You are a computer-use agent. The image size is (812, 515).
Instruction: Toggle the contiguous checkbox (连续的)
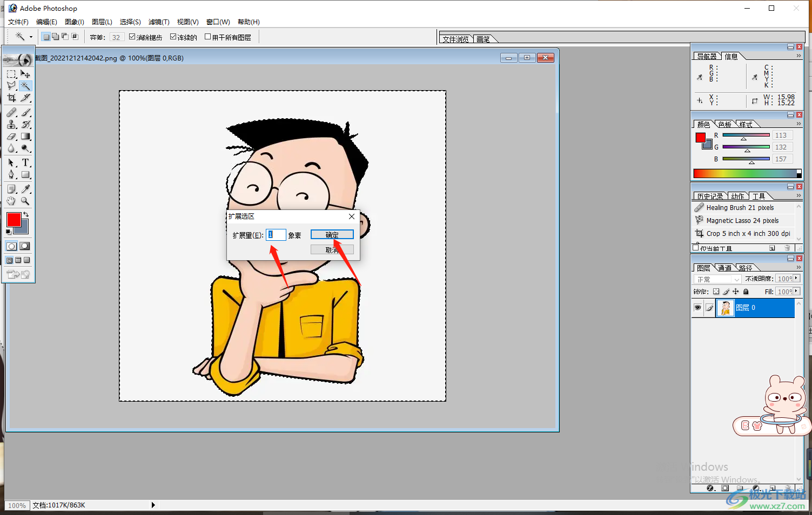click(x=173, y=37)
